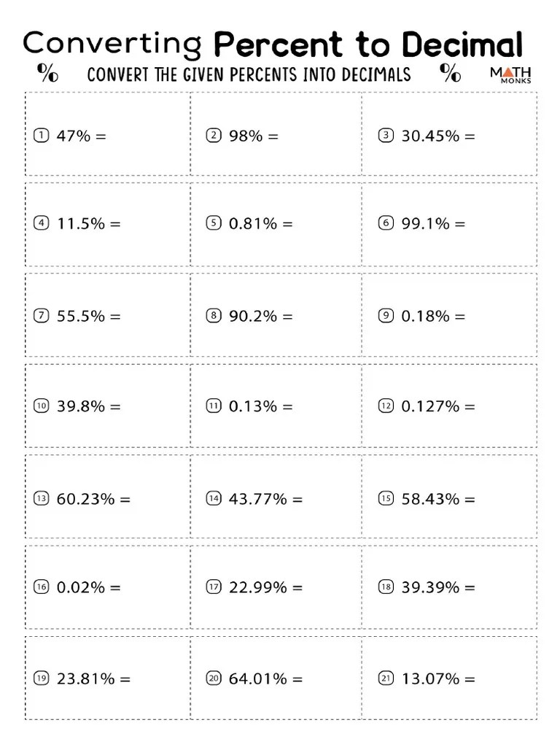The width and height of the screenshot is (560, 747).
Task: Click the right percent symbol icon
Action: tap(451, 73)
